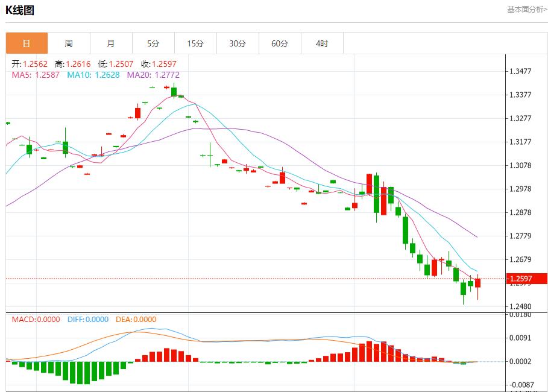This screenshot has height=392, width=548.
Task: Click the MA20 indicator label
Action: 153,75
